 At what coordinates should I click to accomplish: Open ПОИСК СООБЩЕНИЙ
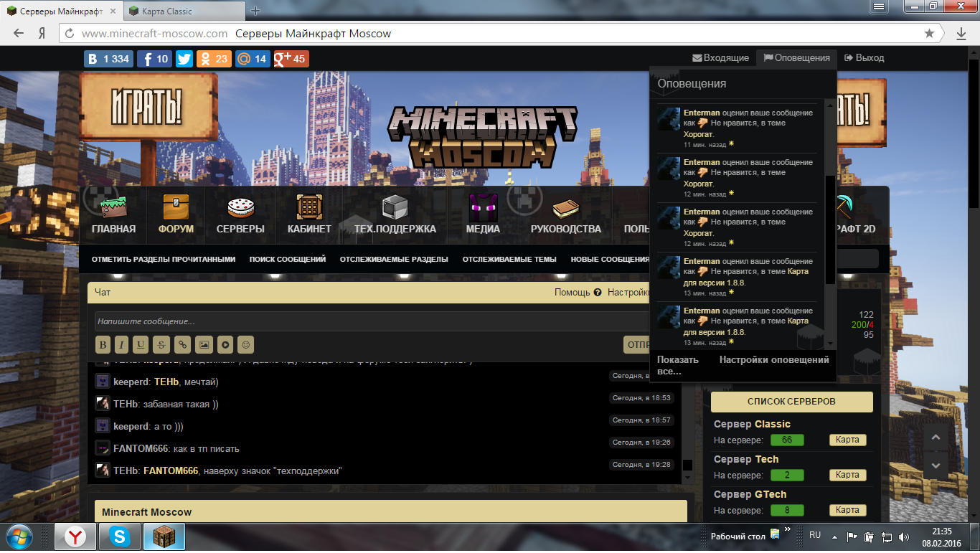click(288, 260)
